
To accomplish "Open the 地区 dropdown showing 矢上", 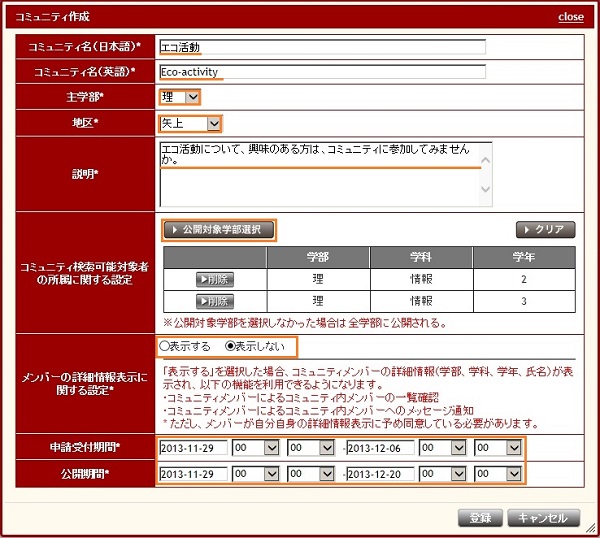I will click(x=190, y=123).
